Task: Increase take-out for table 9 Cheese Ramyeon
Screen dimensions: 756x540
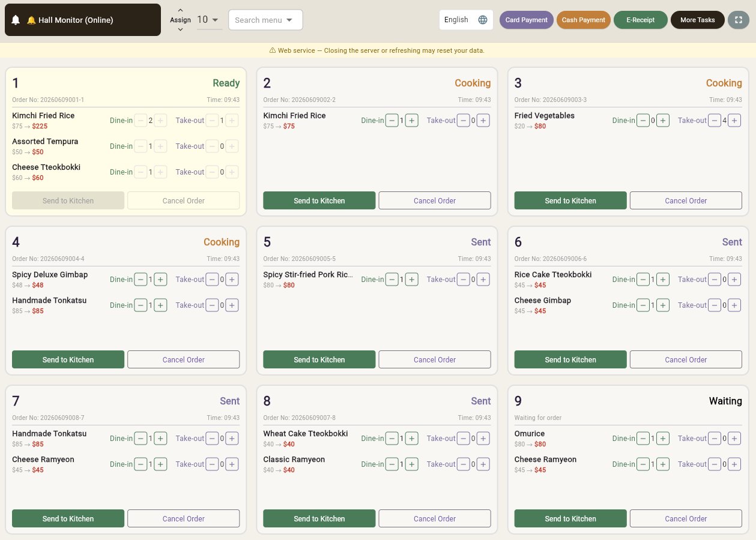Action: (734, 464)
